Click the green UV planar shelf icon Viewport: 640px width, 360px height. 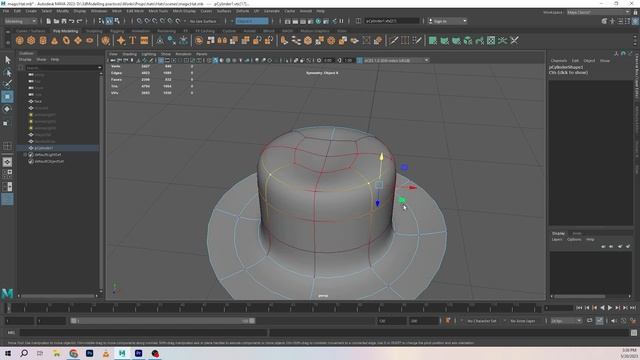(432, 40)
